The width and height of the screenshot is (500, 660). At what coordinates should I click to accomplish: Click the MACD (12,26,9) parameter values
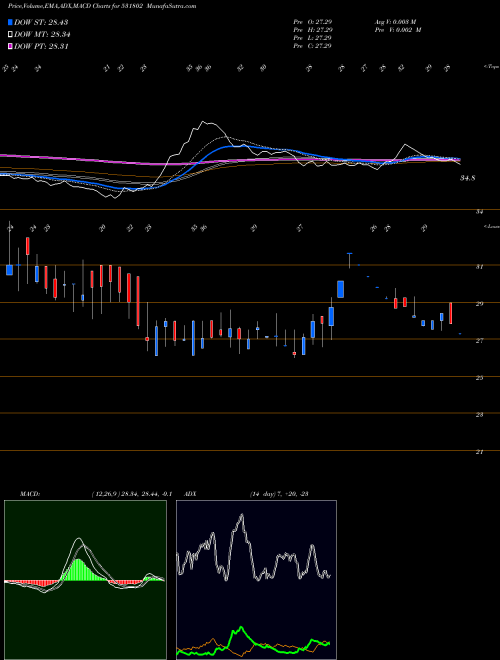click(131, 494)
